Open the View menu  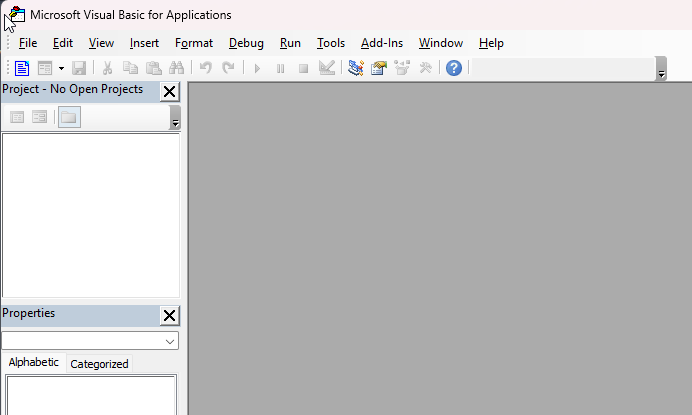coord(101,43)
